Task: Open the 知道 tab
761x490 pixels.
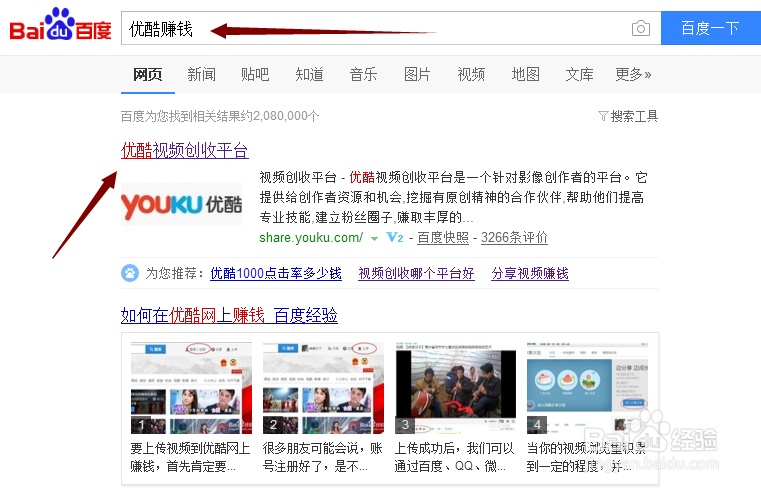Action: 309,74
